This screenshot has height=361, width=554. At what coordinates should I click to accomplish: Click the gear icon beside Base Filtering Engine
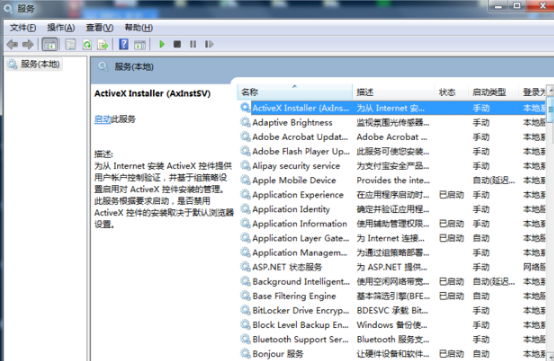coord(245,296)
